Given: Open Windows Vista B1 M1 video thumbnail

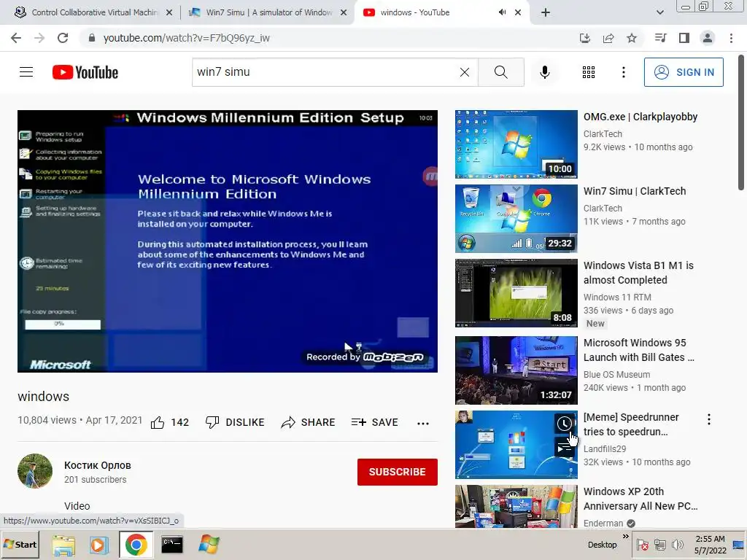Looking at the screenshot, I should (516, 293).
